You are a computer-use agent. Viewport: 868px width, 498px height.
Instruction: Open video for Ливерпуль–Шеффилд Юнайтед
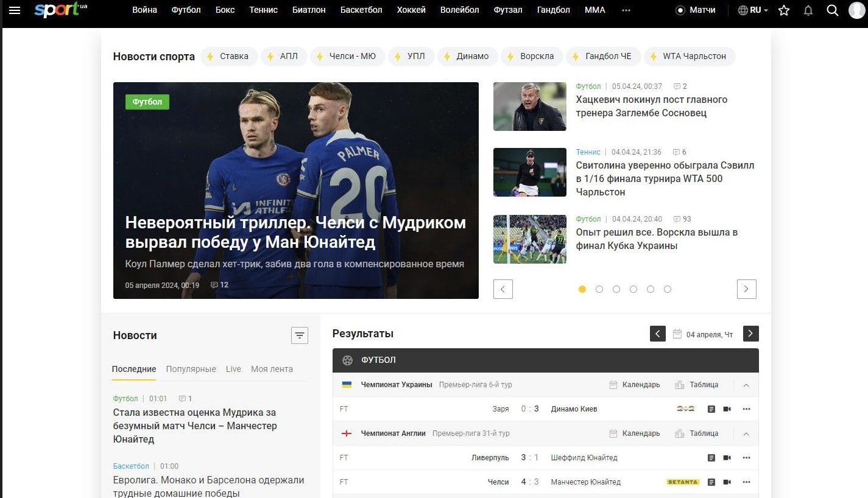pyautogui.click(x=727, y=458)
